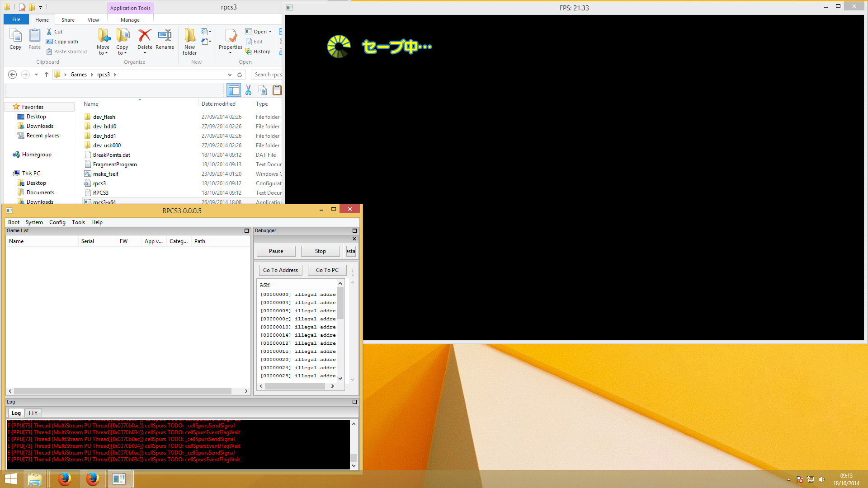Click the refresh icon beside address bar
Image resolution: width=868 pixels, height=488 pixels.
pos(240,75)
